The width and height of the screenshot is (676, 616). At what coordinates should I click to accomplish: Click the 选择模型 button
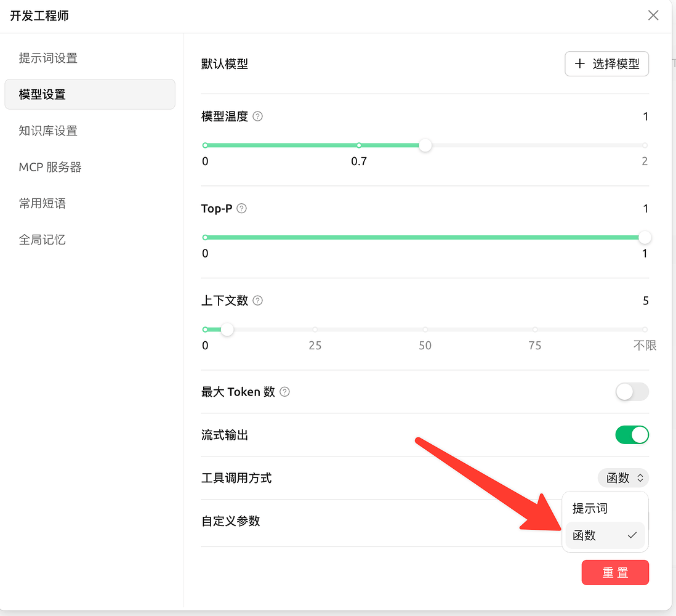606,64
